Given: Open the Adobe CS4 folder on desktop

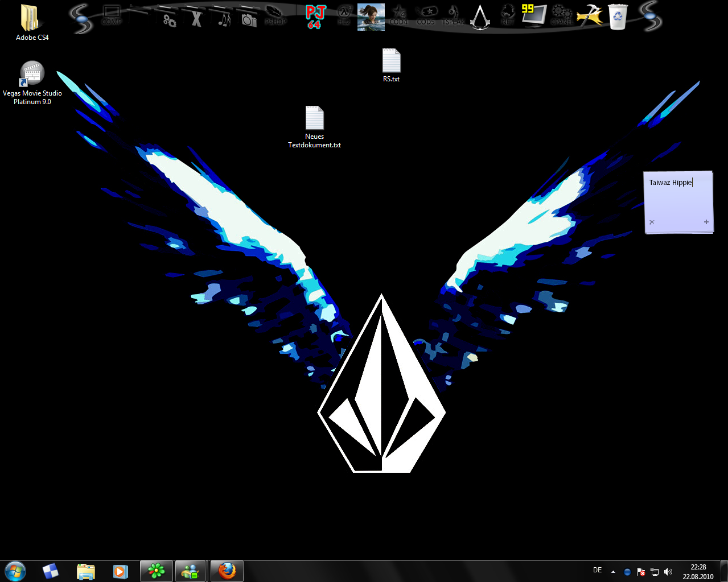Looking at the screenshot, I should (32, 23).
